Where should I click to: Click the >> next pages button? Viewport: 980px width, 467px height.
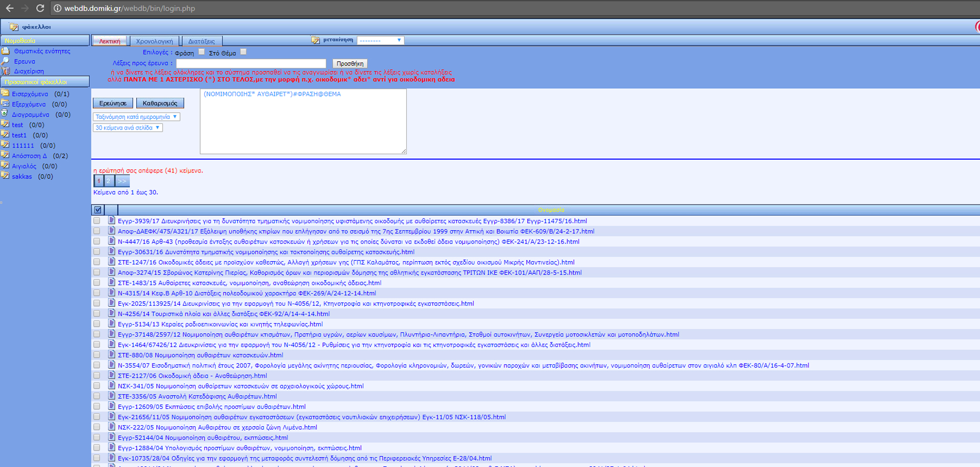121,181
